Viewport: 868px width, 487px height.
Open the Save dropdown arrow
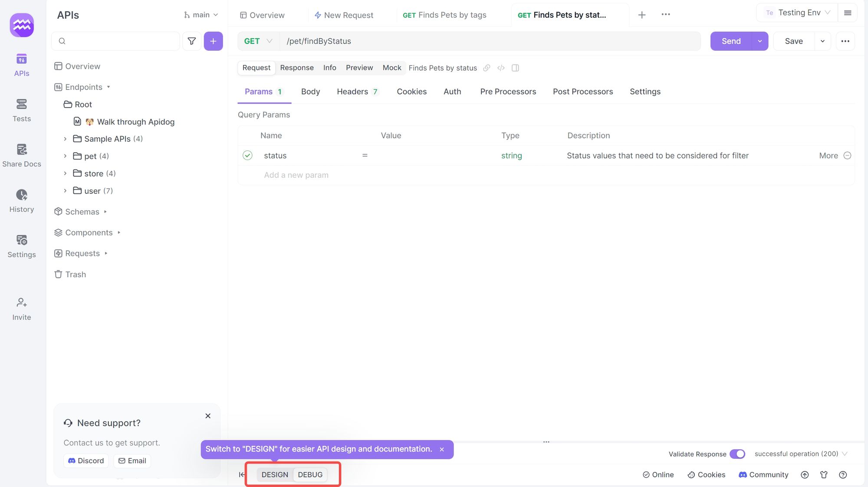(822, 41)
